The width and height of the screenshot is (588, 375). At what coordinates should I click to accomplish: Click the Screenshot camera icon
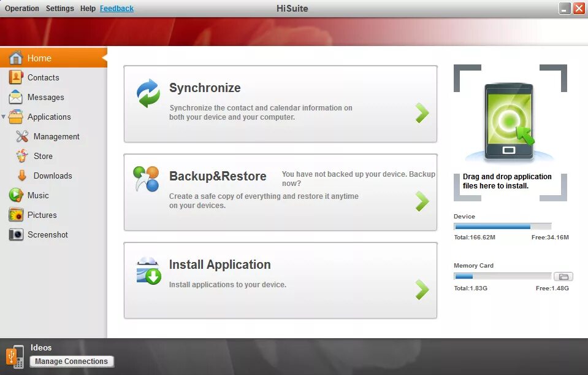[x=16, y=234]
